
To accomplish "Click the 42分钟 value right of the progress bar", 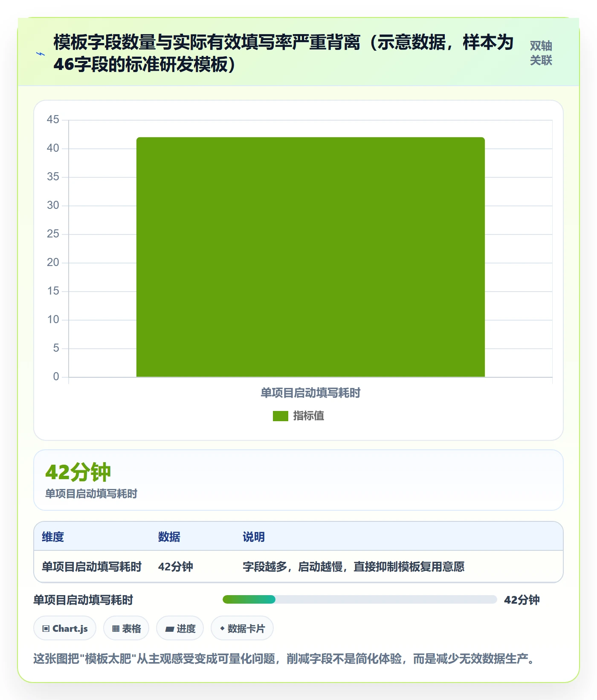I will click(522, 600).
